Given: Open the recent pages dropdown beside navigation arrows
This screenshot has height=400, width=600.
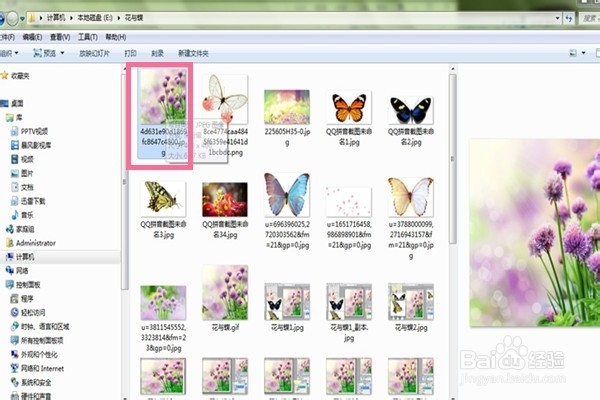Looking at the screenshot, I should tap(23, 18).
